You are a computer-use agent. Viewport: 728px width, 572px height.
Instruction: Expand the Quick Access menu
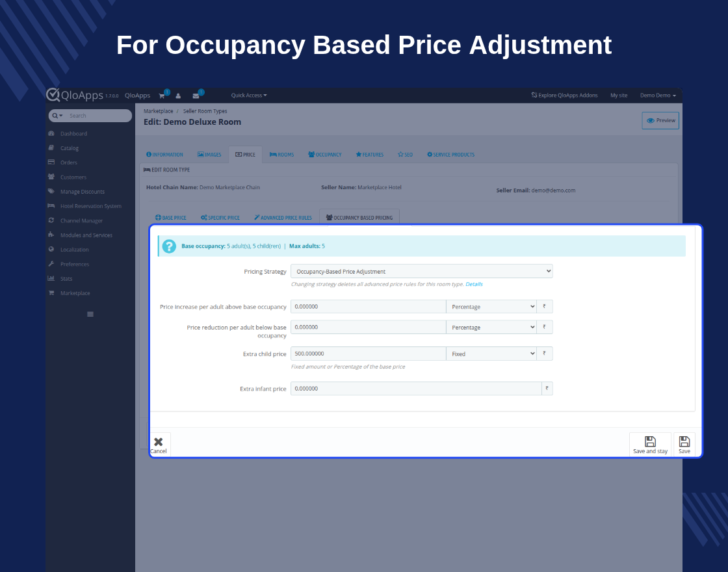(249, 95)
